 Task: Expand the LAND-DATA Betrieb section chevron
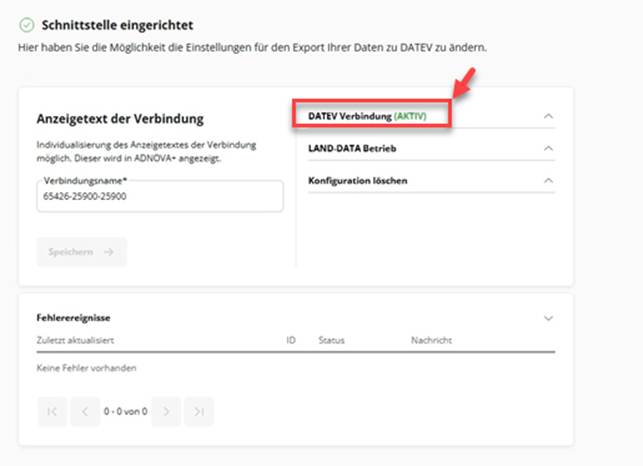(548, 148)
